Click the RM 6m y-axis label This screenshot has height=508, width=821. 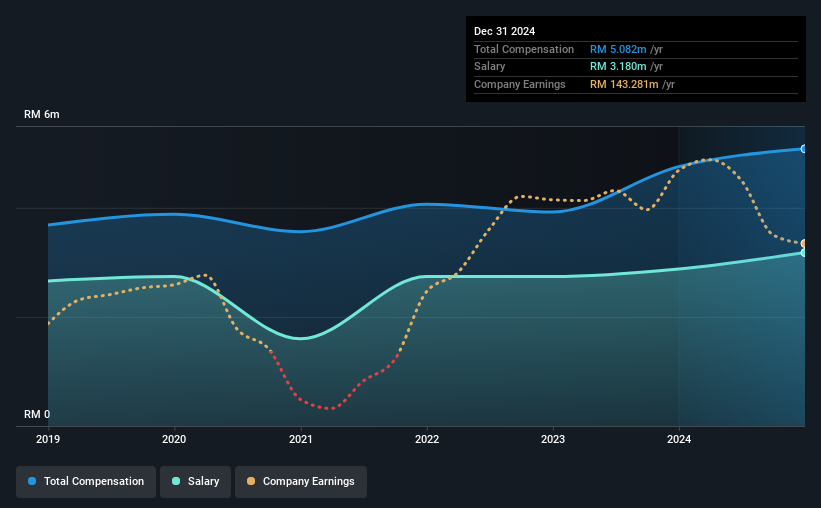tap(42, 115)
